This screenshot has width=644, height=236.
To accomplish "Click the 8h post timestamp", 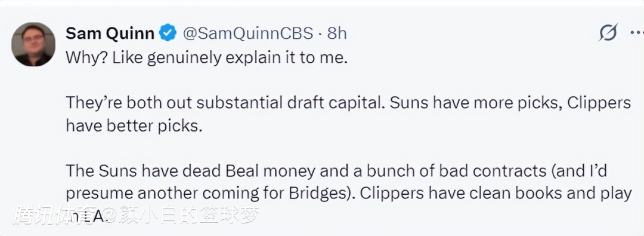I will point(337,33).
